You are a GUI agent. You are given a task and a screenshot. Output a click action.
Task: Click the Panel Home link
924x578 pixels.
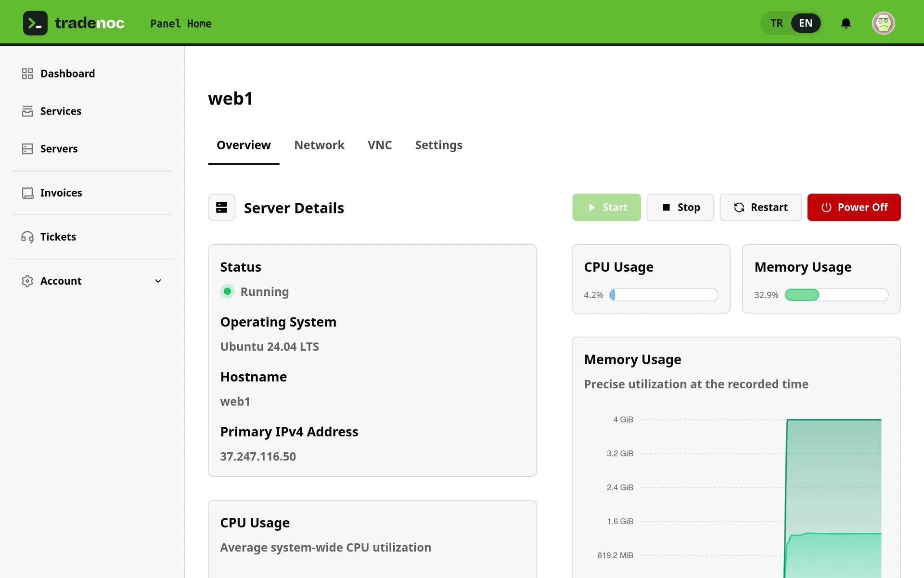pos(181,23)
